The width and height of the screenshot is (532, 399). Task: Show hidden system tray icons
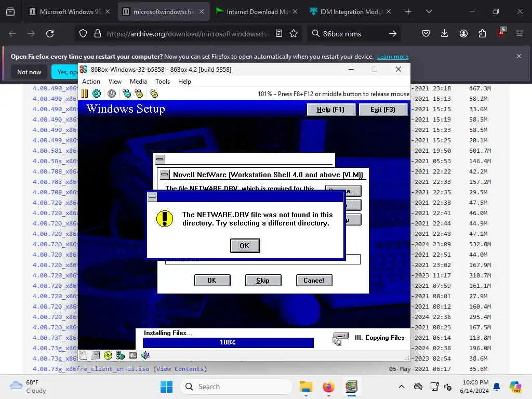[402, 387]
